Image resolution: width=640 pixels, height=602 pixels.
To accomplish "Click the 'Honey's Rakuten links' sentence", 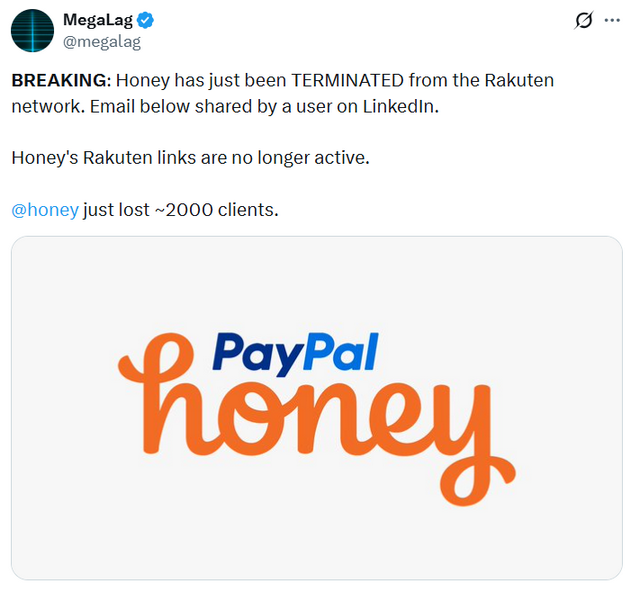I will [190, 158].
